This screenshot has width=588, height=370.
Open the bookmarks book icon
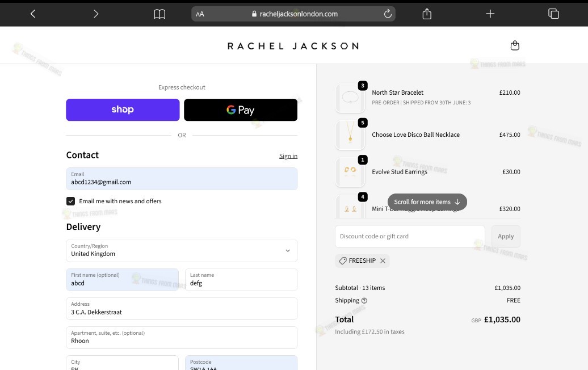click(x=159, y=14)
